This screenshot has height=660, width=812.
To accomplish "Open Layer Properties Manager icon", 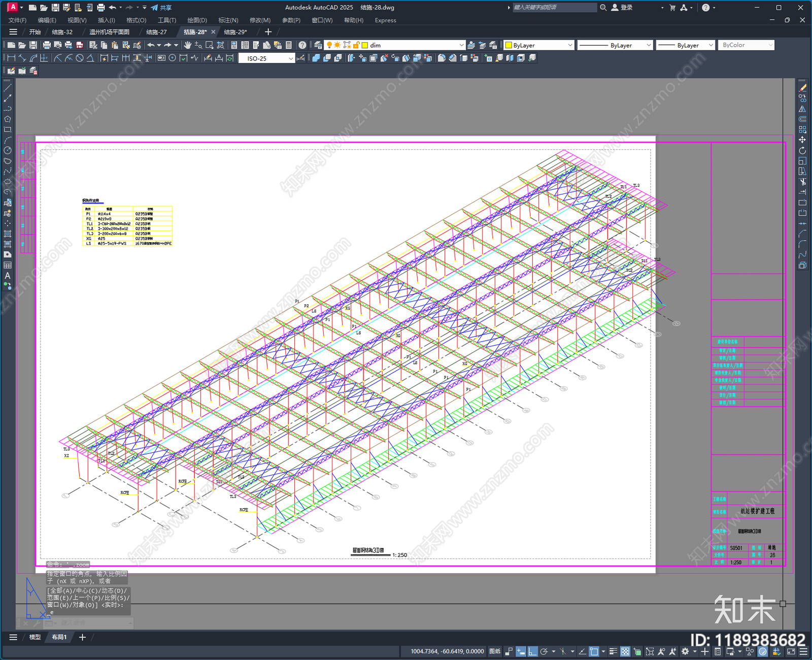I will [318, 45].
